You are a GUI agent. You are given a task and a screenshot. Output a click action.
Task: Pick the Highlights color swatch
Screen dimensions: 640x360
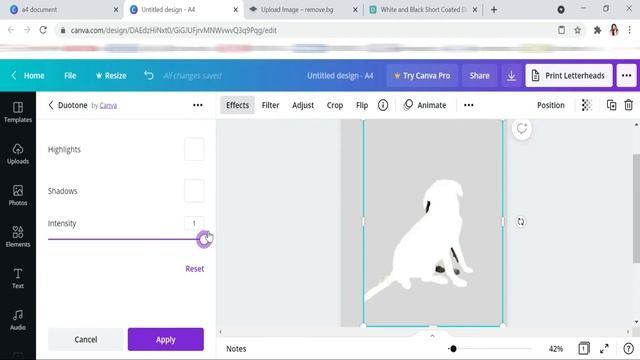[x=194, y=149]
